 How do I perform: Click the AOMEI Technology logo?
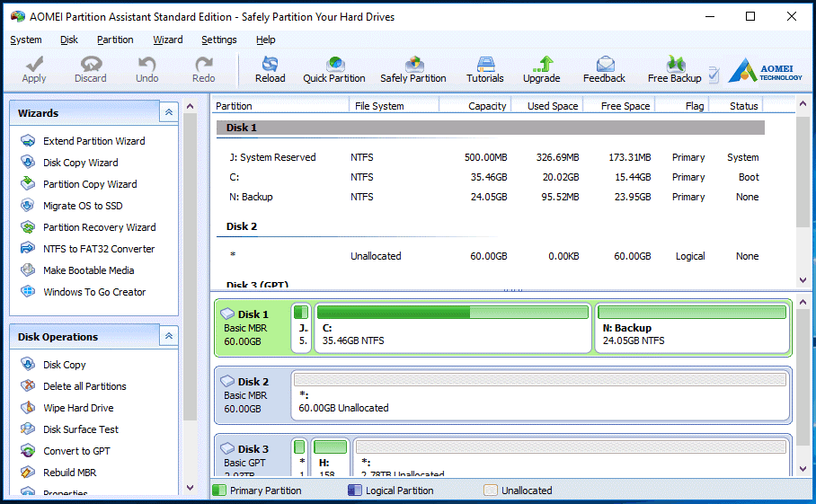[765, 70]
